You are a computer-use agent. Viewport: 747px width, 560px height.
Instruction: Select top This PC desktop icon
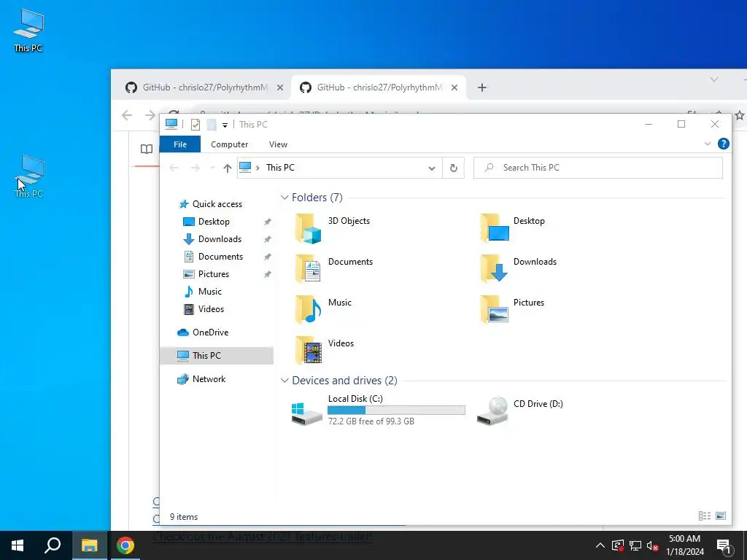28,30
